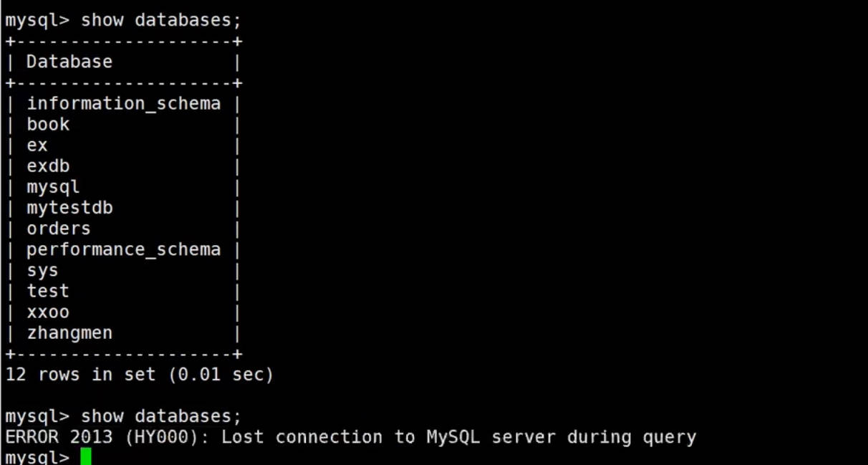
Task: Click the second "show databases;" command above error
Action: click(161, 416)
